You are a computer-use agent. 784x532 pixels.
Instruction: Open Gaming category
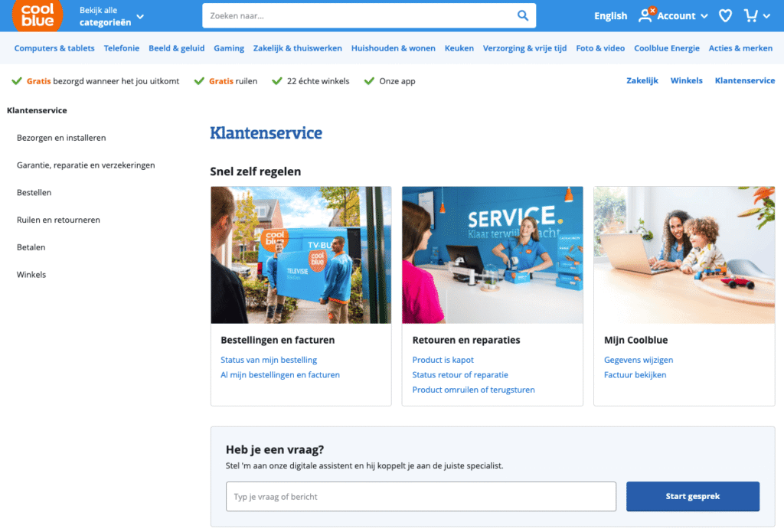[229, 48]
